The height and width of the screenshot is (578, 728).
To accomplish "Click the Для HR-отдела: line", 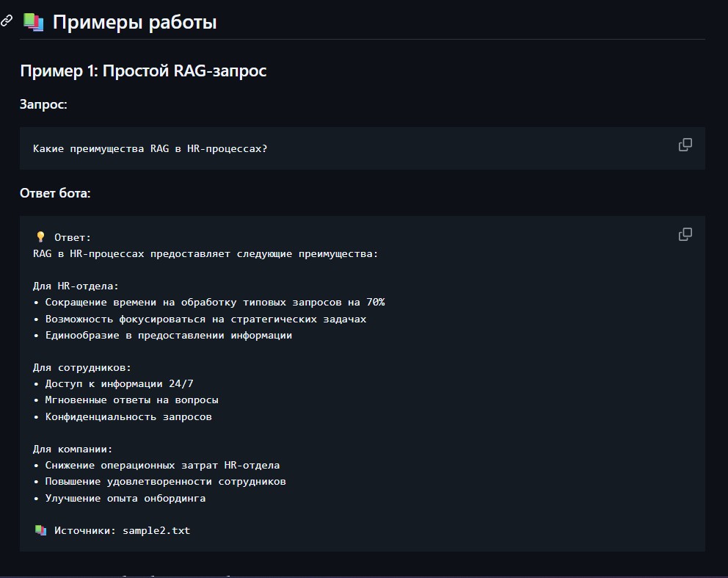I will pos(76,286).
